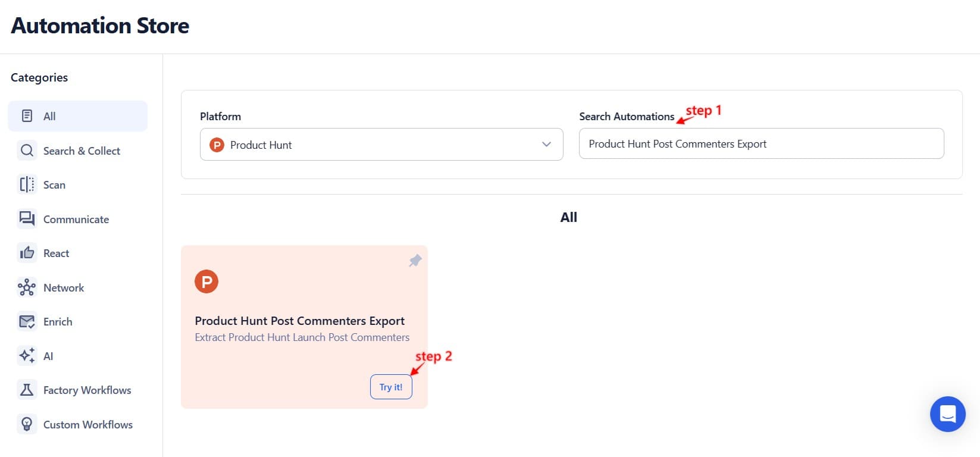Pin the Product Hunt Post Commenters Export card
Screen dimensions: 980x457
point(415,261)
